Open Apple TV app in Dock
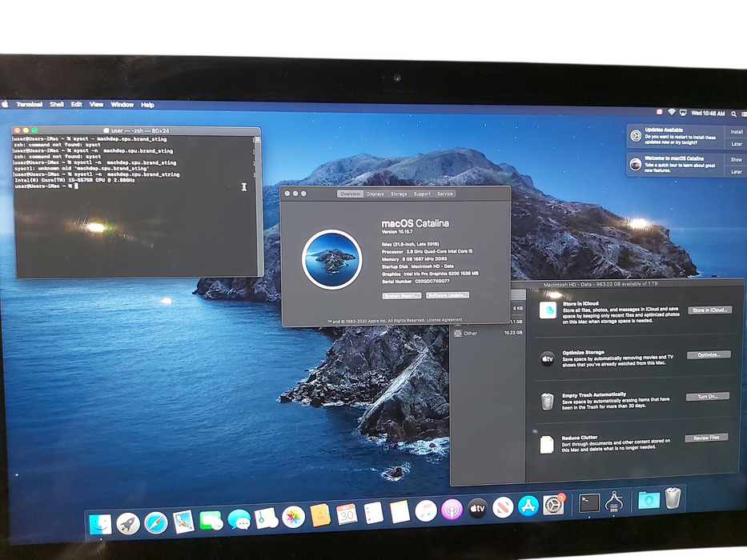The image size is (747, 560). point(477,509)
